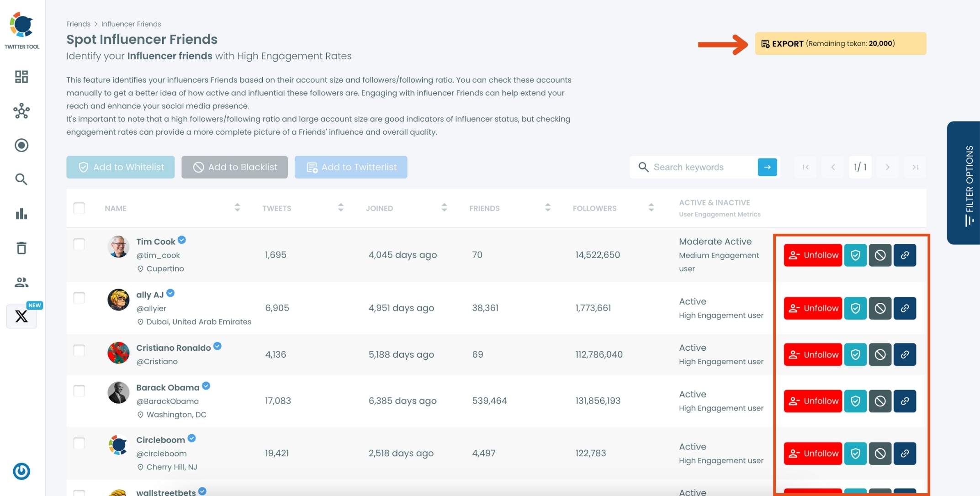
Task: Click the network circle icon in sidebar
Action: pos(21,111)
